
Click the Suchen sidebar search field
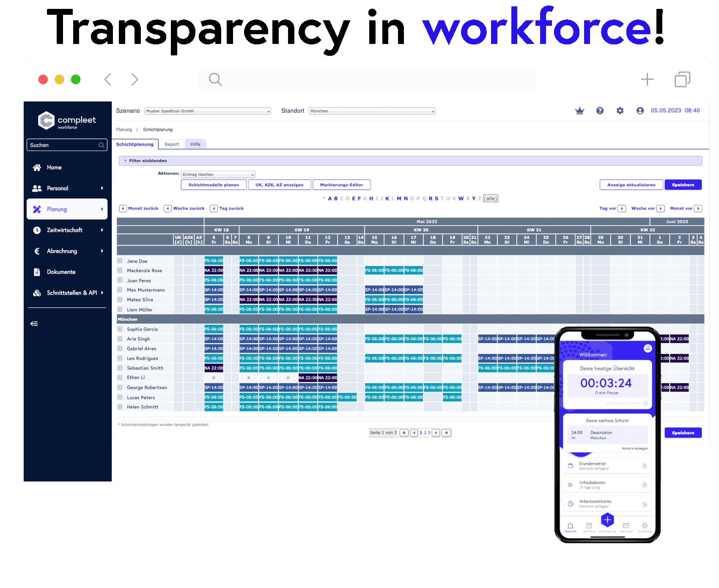coord(67,145)
